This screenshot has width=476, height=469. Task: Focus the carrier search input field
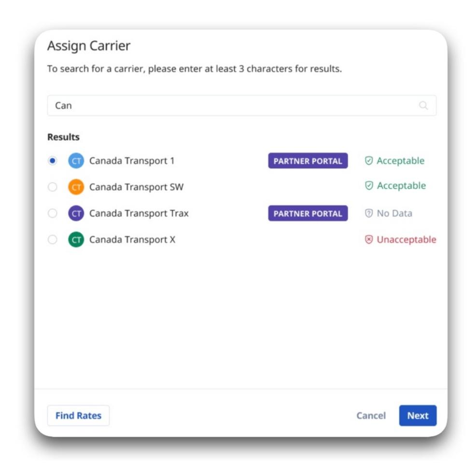pos(232,106)
